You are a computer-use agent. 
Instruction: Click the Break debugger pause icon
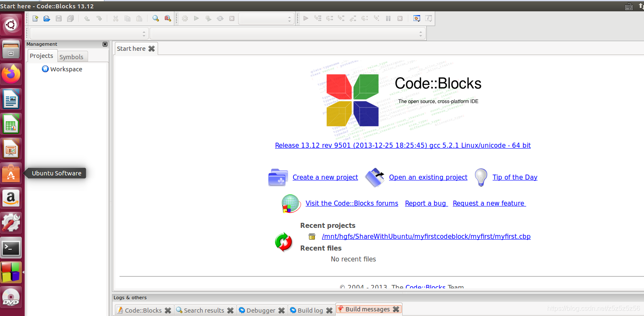tap(388, 18)
